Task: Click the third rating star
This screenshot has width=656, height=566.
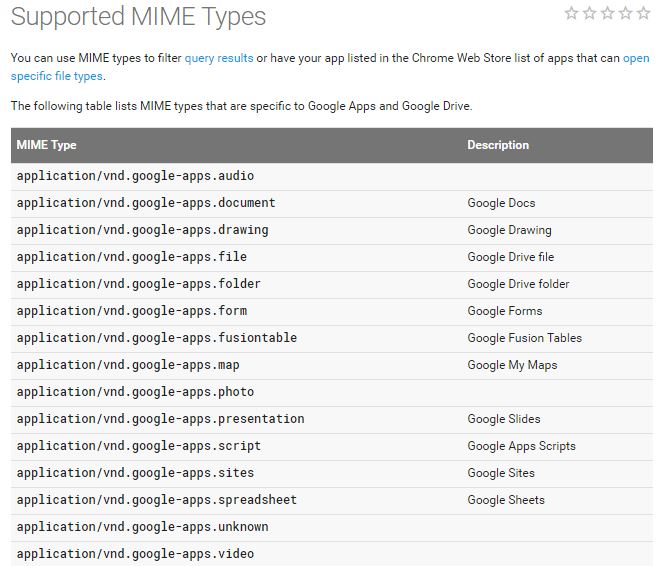Action: coord(607,13)
